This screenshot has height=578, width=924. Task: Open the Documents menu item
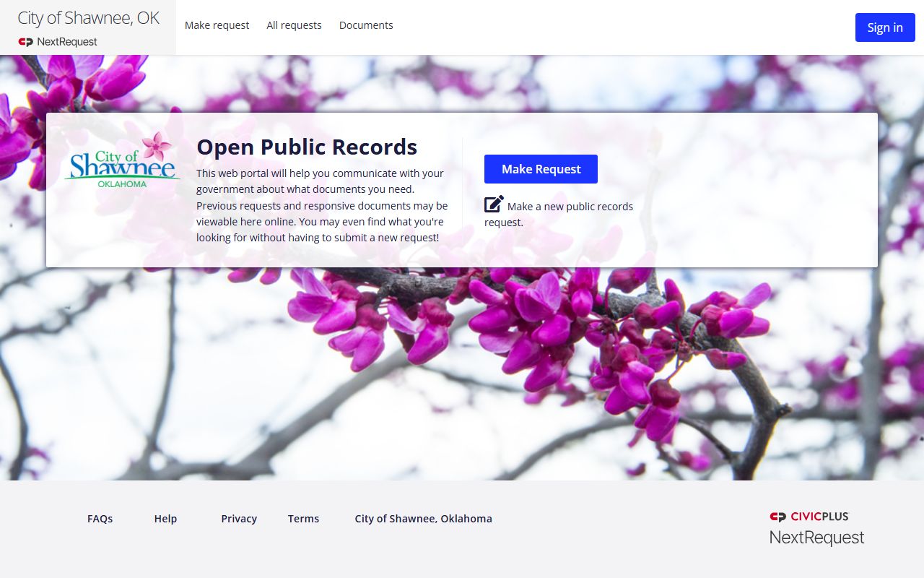click(366, 25)
